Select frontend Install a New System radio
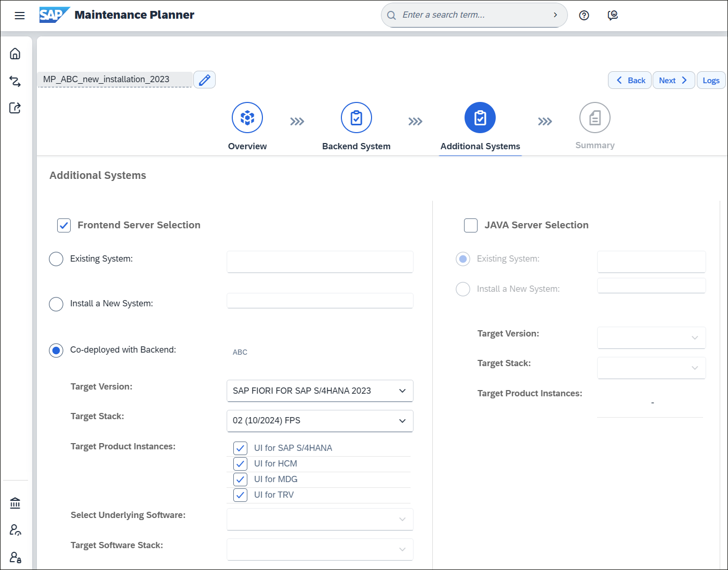The image size is (728, 570). click(x=56, y=304)
